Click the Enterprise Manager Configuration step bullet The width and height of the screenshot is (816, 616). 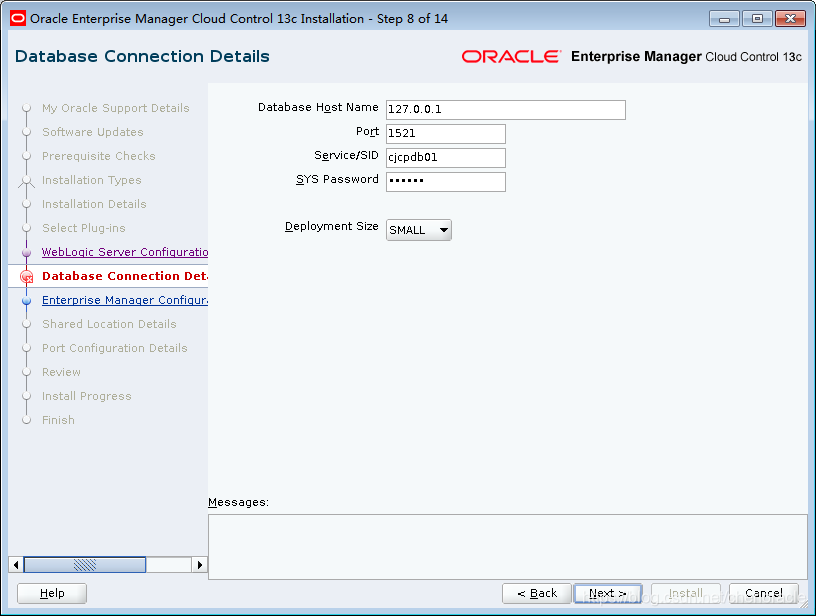[27, 301]
